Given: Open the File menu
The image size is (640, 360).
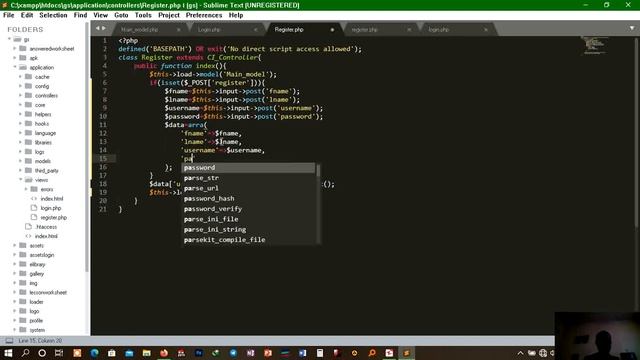Looking at the screenshot, I should coord(9,15).
